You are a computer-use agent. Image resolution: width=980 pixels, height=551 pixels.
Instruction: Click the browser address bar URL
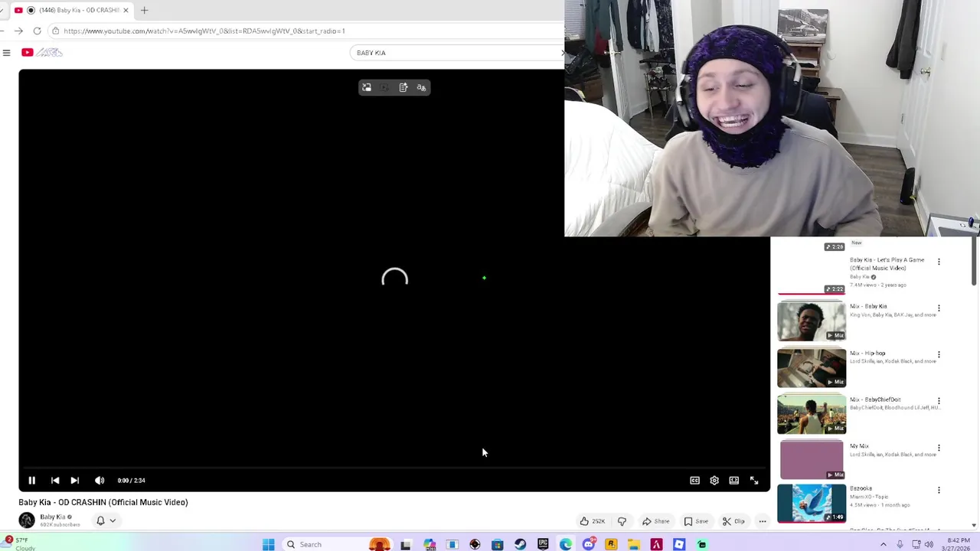[x=204, y=31]
